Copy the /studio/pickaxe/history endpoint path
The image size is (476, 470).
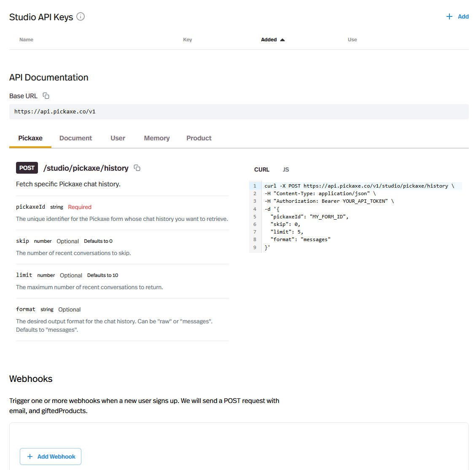[x=137, y=168]
